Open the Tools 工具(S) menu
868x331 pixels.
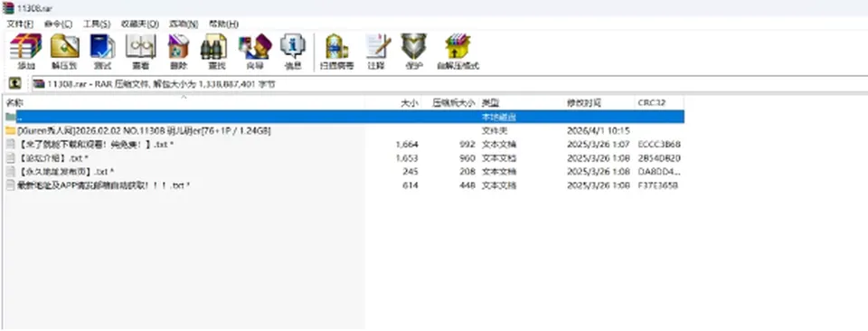(x=97, y=24)
